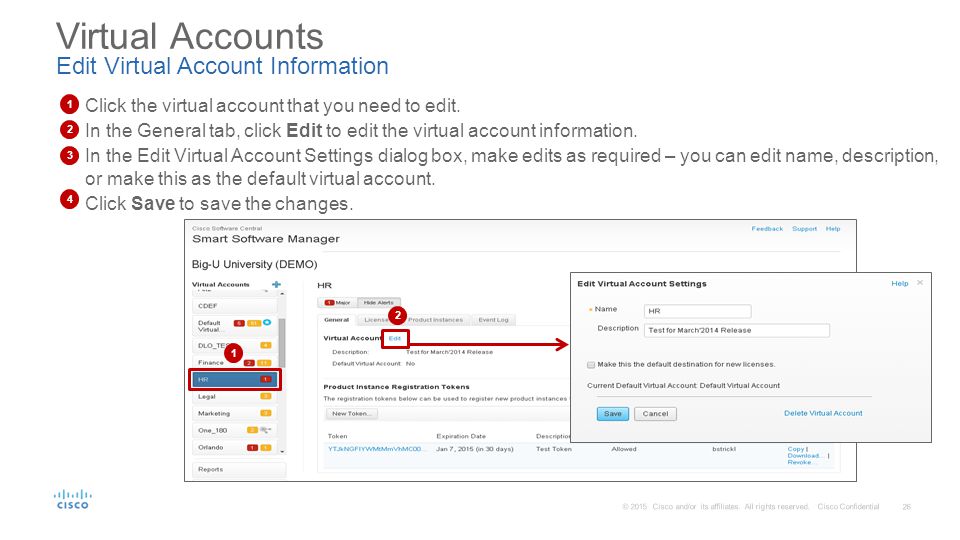Click the orange badge on DLO_TEST row
The image size is (960, 540).
[266, 346]
